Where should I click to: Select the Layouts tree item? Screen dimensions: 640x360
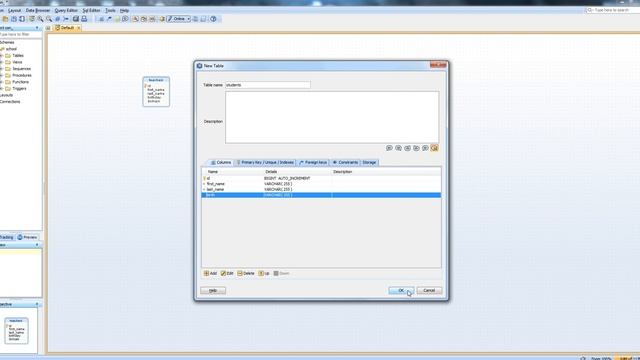pos(6,95)
